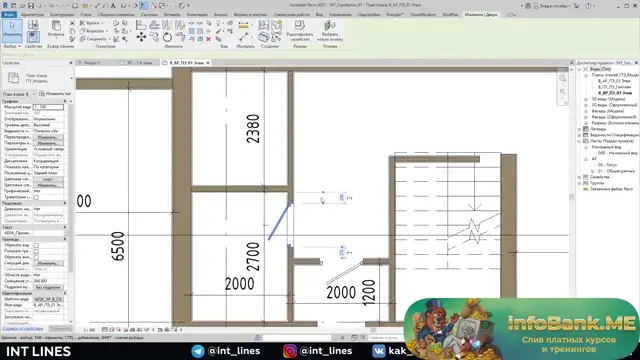Expand the Легенды node in project browser
Viewport: 640px width, 360px height.
click(580, 129)
